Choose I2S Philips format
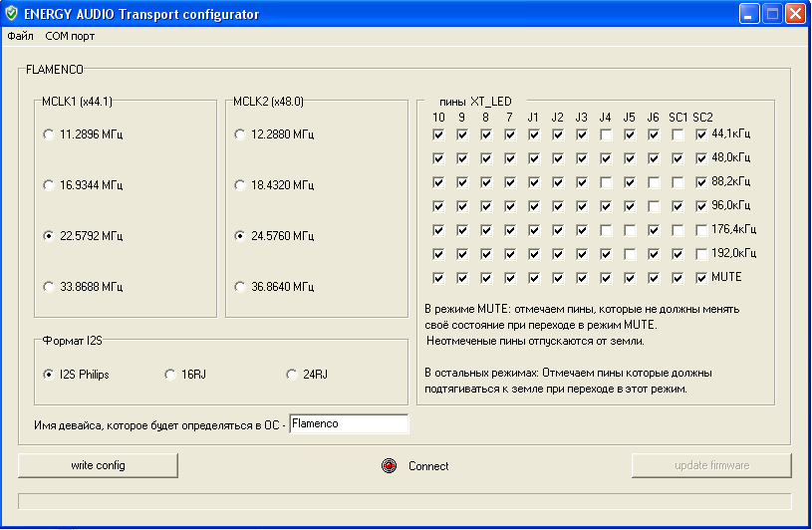This screenshot has width=812, height=530. [x=49, y=375]
